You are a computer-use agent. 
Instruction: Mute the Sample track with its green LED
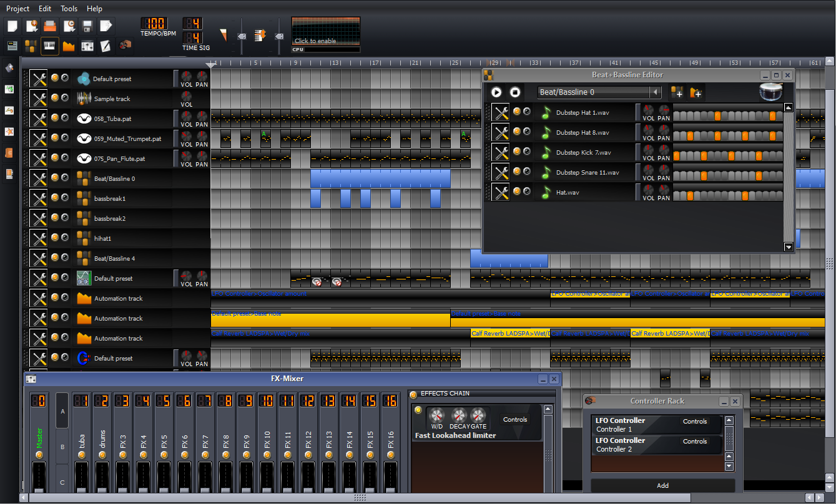(56, 98)
